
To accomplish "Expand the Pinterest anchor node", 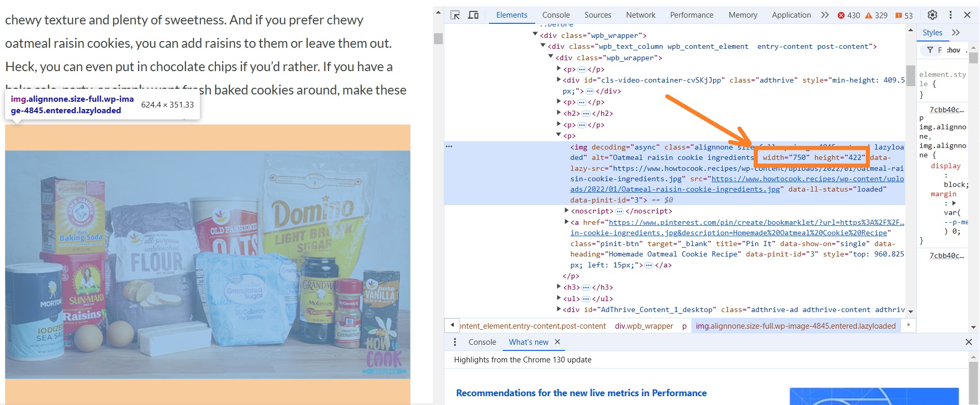I will (567, 222).
